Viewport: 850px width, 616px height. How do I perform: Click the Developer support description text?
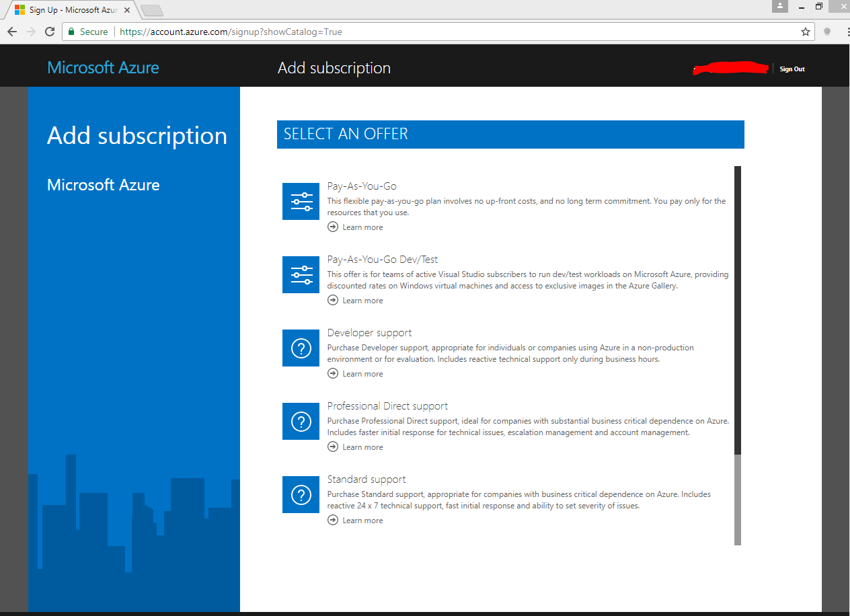510,353
